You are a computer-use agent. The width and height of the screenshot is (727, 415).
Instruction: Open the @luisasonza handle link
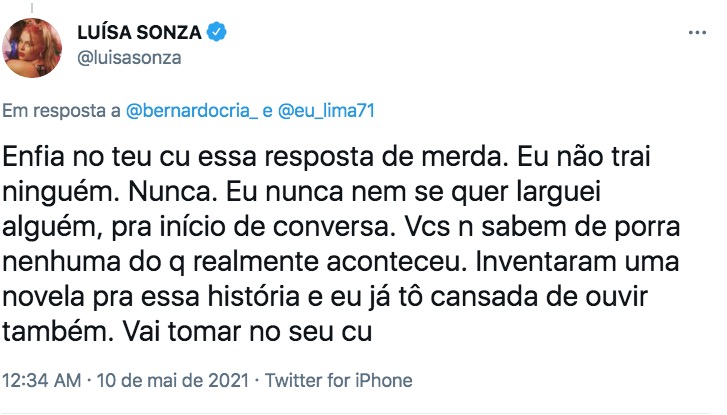pos(129,58)
